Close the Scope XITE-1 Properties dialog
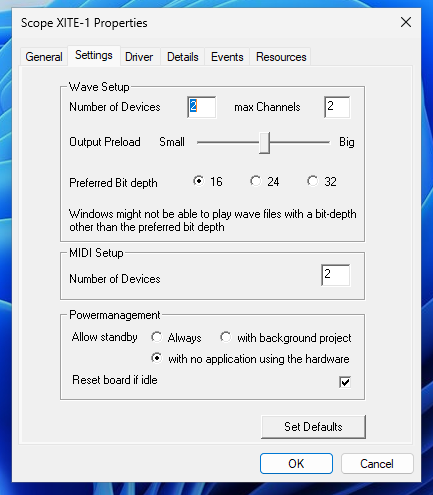Viewport: 433px width, 495px height. click(406, 22)
